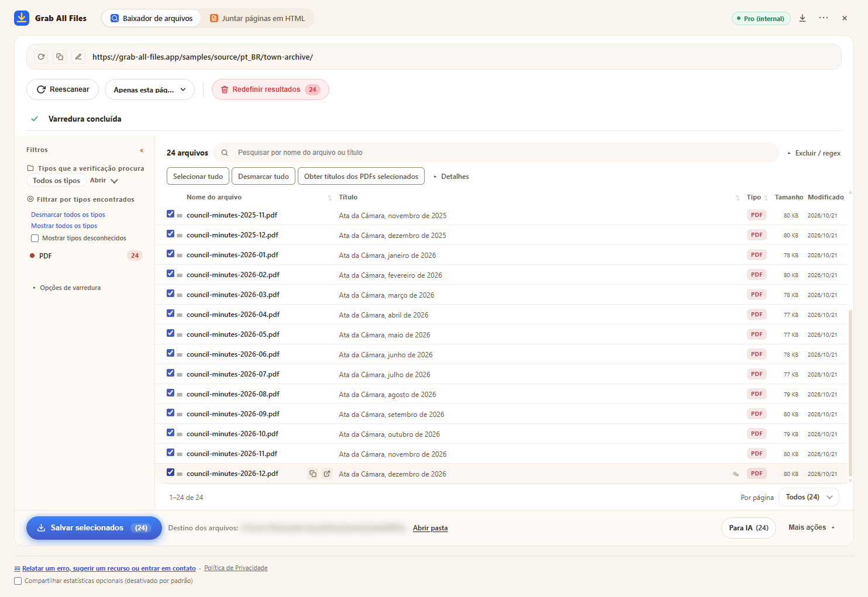Open the three-dots more menu

click(824, 18)
